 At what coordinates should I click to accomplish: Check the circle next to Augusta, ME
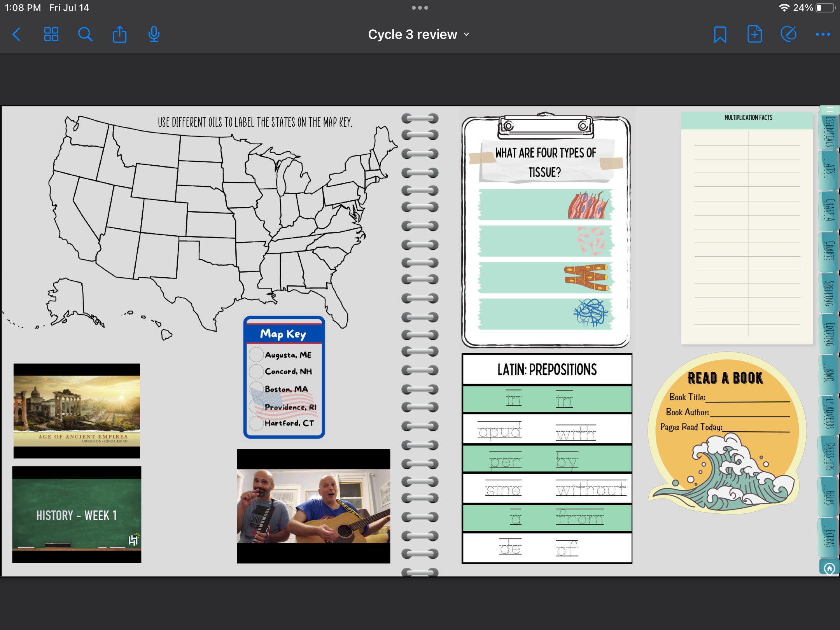point(257,354)
